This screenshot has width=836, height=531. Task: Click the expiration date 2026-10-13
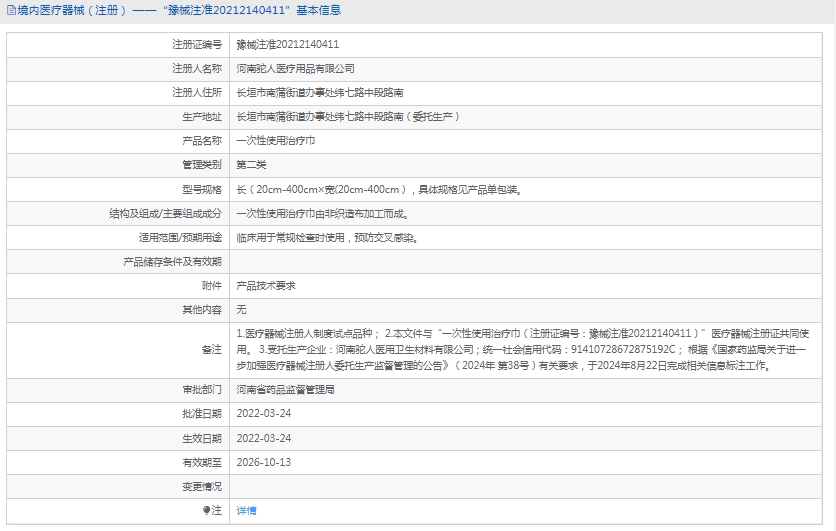[x=264, y=462]
